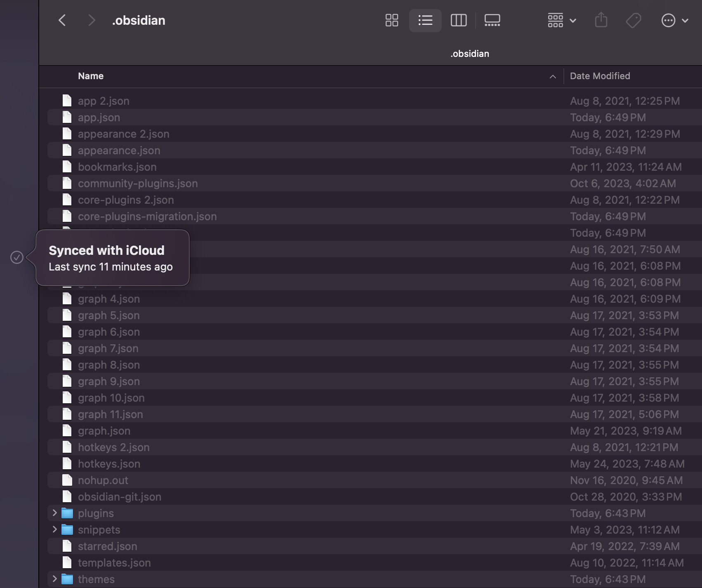Click the hotkeys.json document icon
This screenshot has width=702, height=588.
[67, 463]
